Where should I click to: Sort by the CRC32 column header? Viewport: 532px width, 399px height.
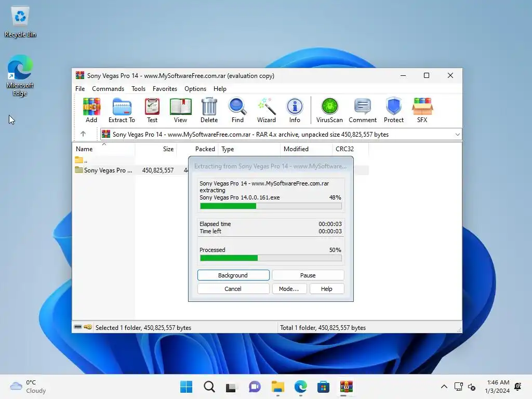click(351, 149)
